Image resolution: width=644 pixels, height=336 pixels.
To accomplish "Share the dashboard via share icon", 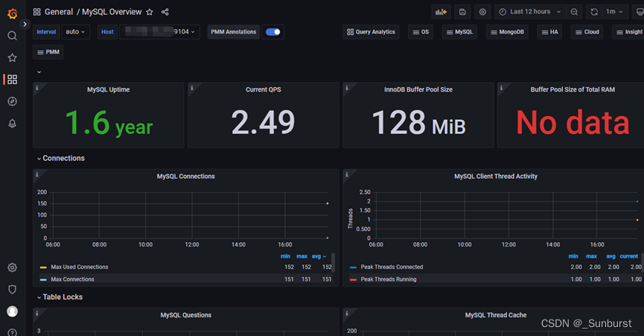I will (165, 12).
